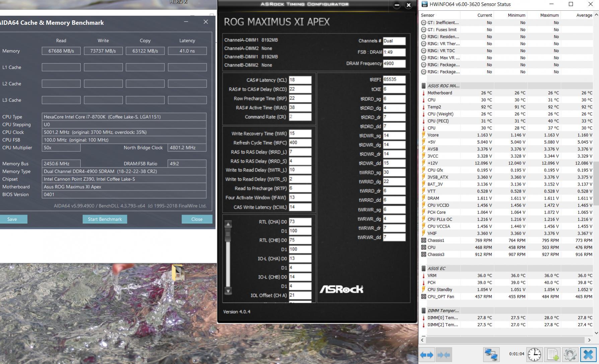The height and width of the screenshot is (364, 599).
Task: Reset the timer with the HWiNFO clock icon
Action: coord(534,355)
